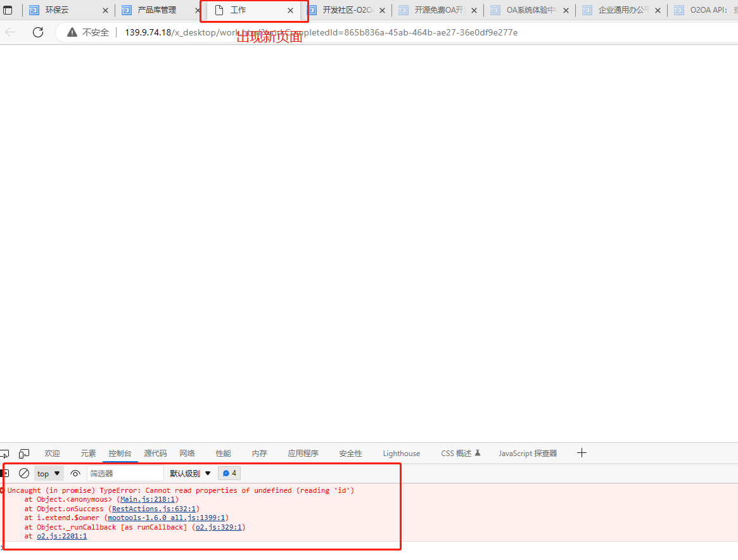Open the o2.js:2201:1 source link
This screenshot has height=560, width=738.
61,536
